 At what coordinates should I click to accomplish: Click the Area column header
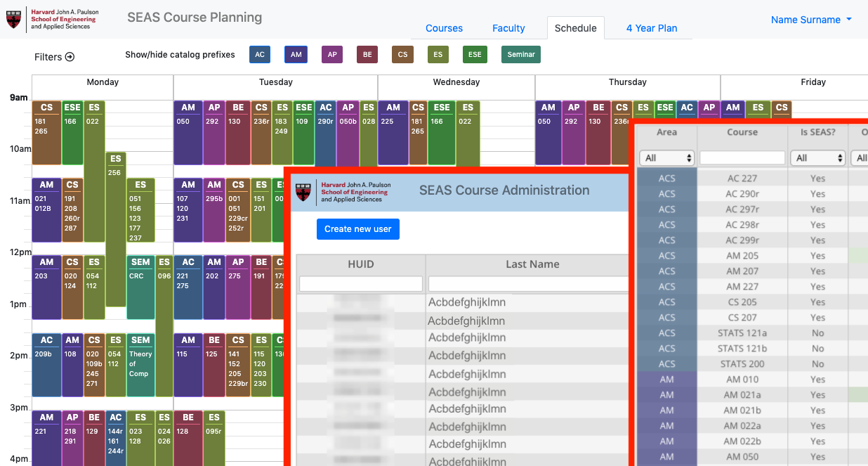point(666,132)
